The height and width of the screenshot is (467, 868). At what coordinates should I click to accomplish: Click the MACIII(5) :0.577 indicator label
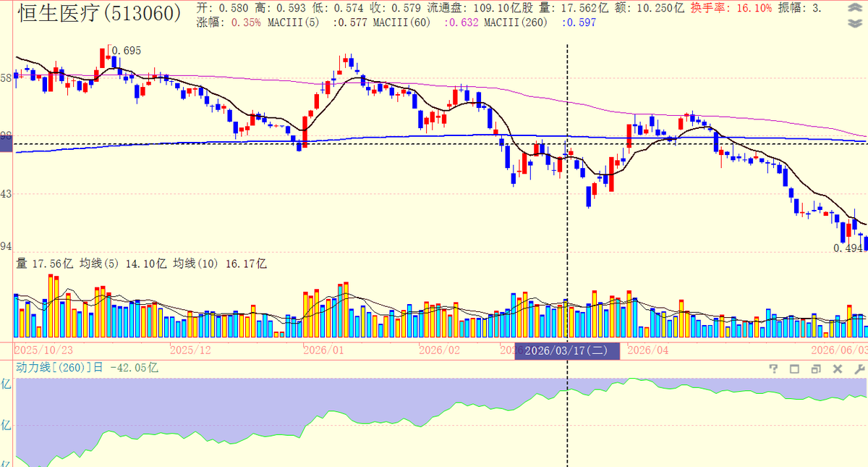click(x=318, y=22)
